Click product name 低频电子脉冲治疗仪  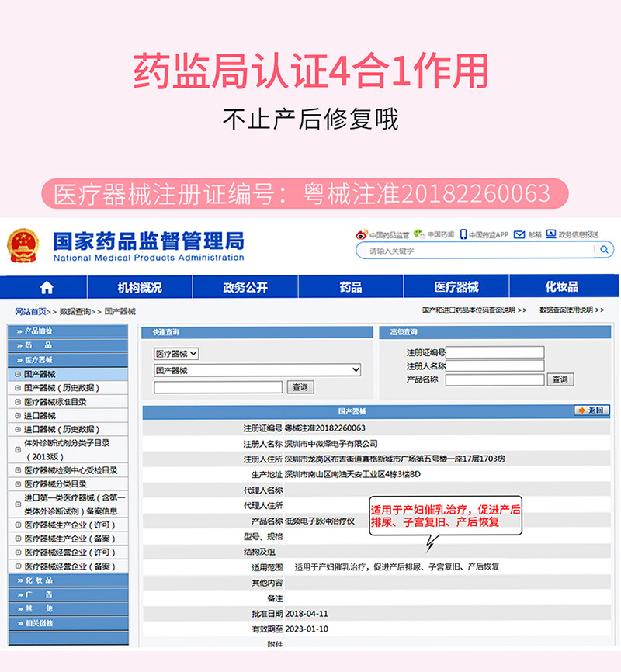(320, 521)
